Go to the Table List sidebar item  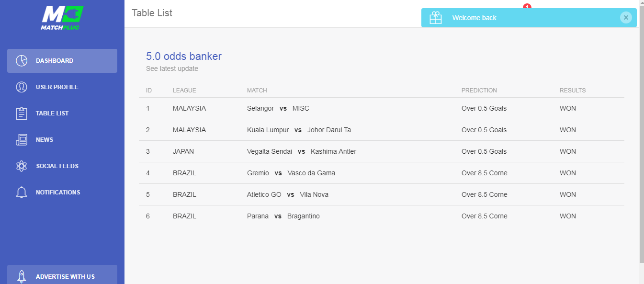[x=62, y=114]
